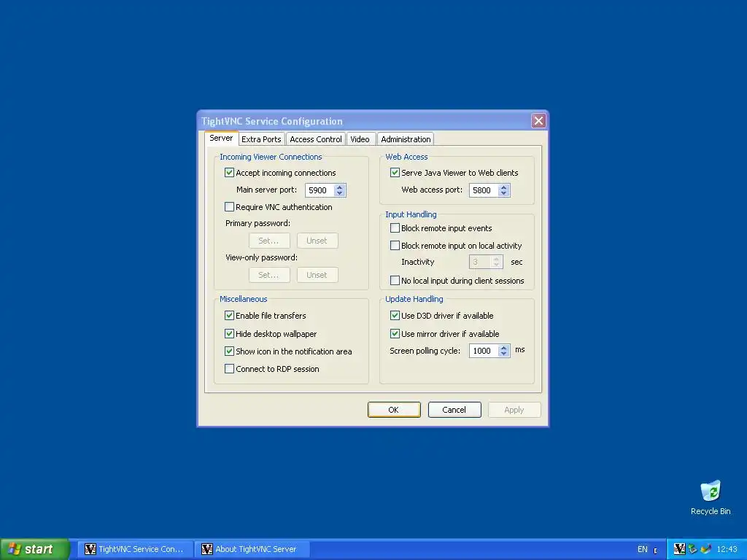The width and height of the screenshot is (747, 560).
Task: Close the TightVNC Service Configuration window
Action: (538, 121)
